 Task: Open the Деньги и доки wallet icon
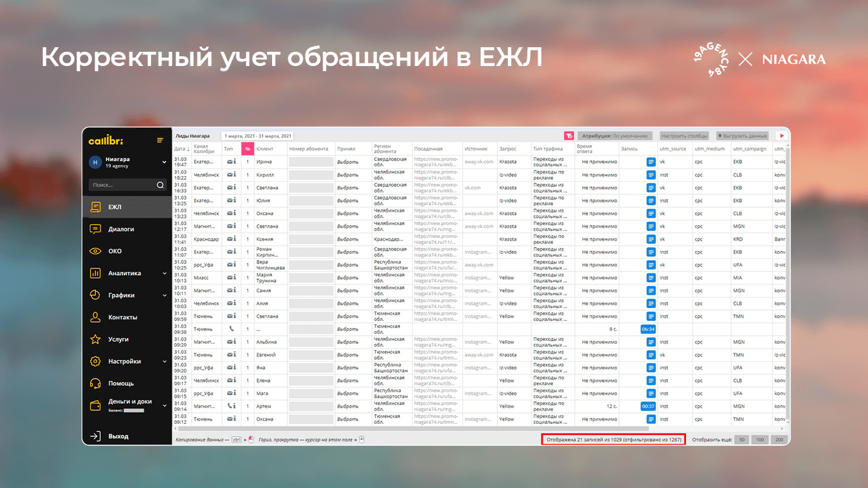pos(95,405)
